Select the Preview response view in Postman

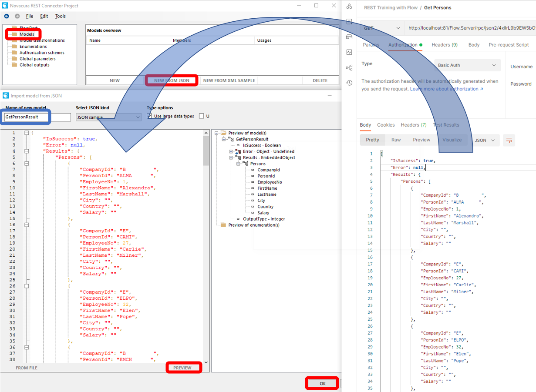[421, 140]
